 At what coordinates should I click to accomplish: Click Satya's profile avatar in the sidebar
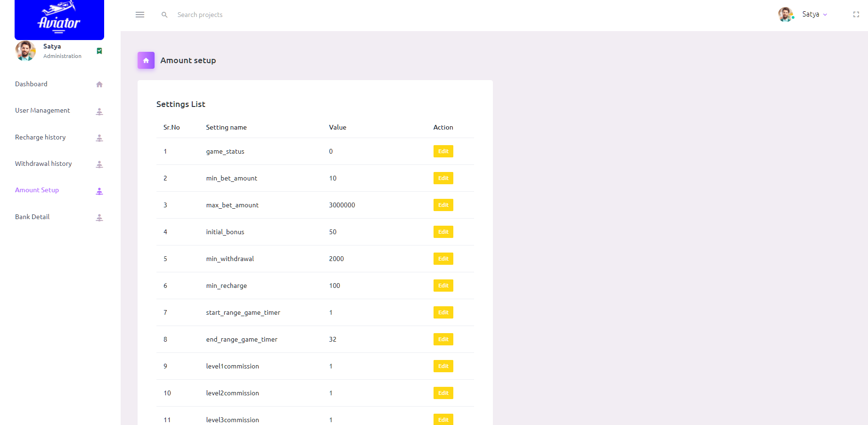click(25, 51)
